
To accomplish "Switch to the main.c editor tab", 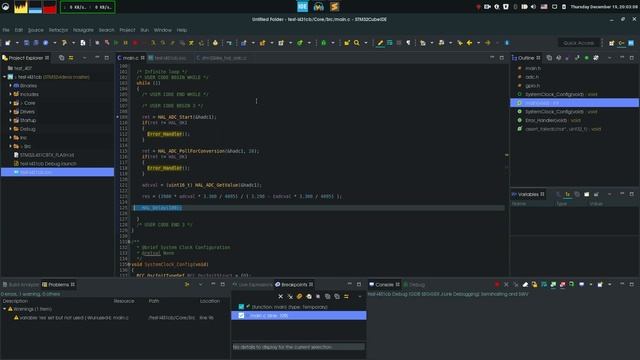I will (131, 58).
